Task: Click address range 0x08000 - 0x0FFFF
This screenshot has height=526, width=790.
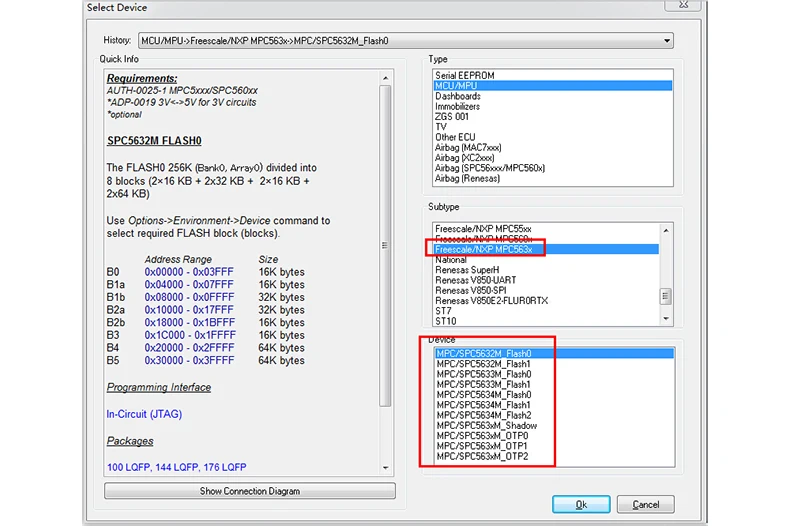Action: [189, 297]
